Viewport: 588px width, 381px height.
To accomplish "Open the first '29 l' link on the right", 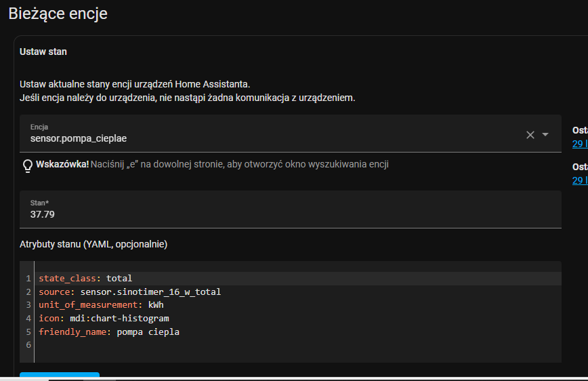I will [x=580, y=144].
